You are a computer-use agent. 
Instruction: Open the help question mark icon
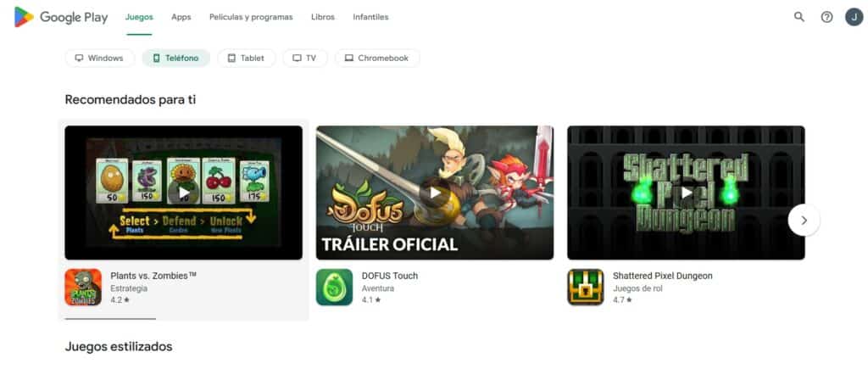point(826,17)
